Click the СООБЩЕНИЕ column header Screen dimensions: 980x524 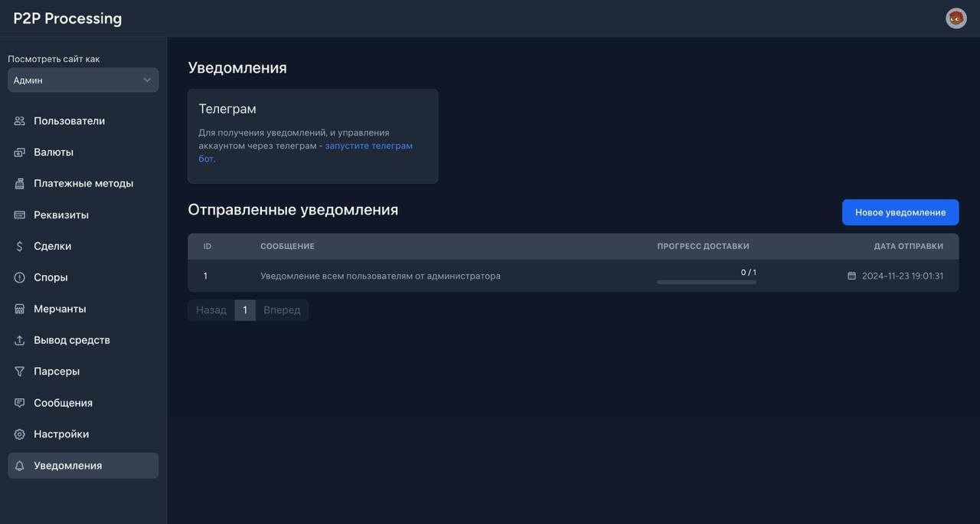pos(287,246)
